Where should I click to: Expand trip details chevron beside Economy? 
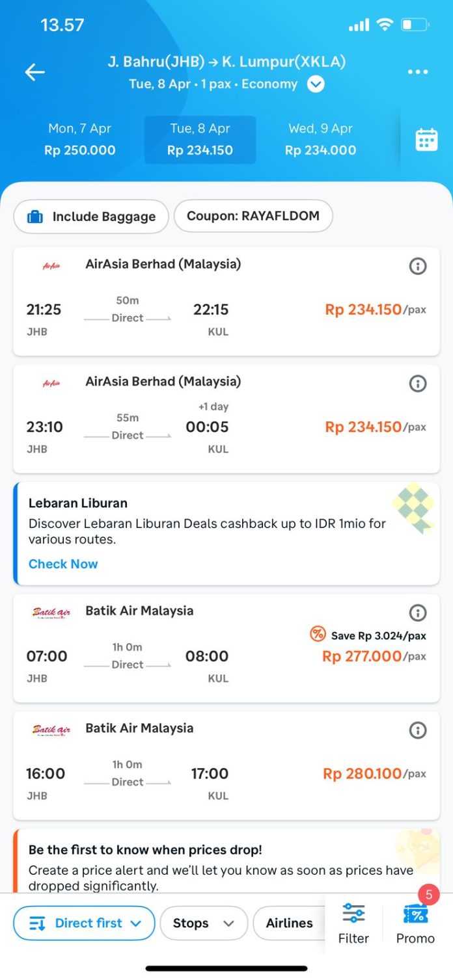tap(316, 85)
